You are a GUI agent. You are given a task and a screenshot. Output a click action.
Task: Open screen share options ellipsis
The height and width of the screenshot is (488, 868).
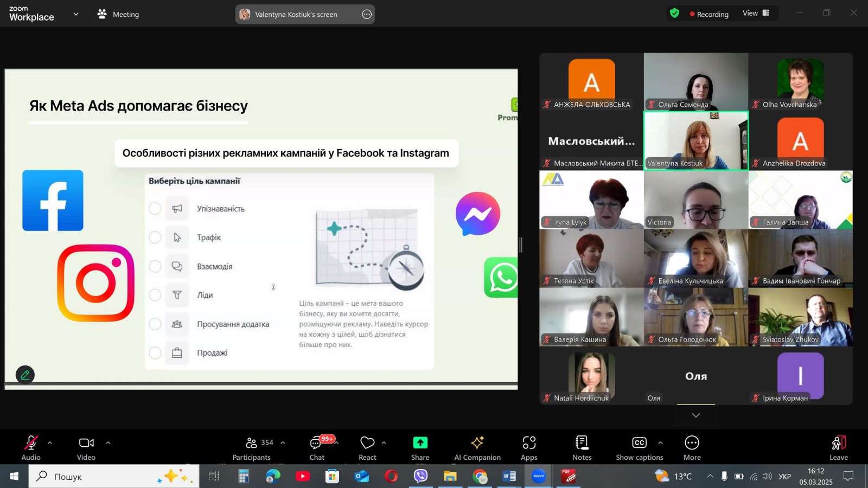click(x=367, y=15)
